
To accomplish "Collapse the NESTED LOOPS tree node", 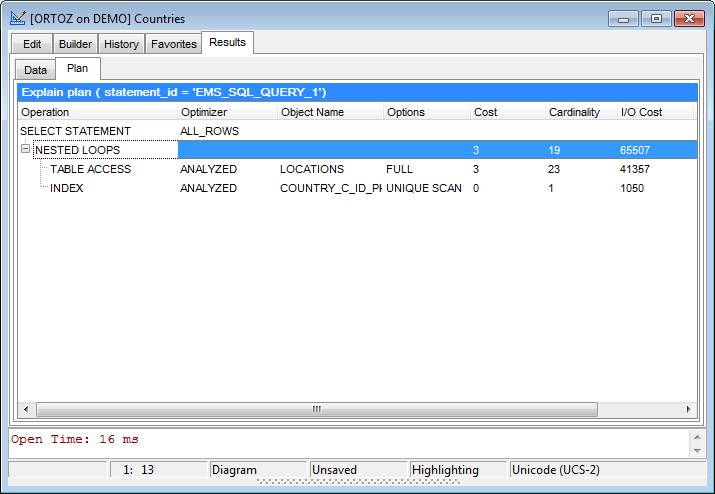I will 26,150.
